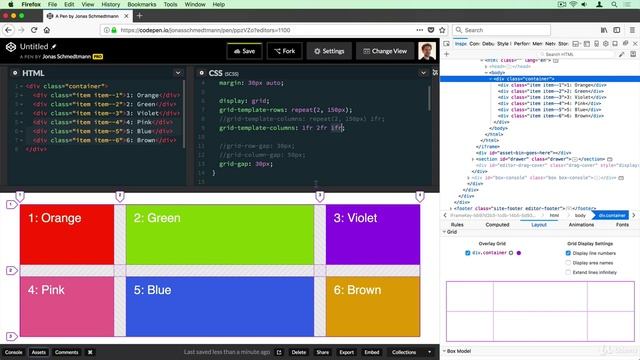
Task: Click the select-element icon beside div.container
Action: (511, 253)
